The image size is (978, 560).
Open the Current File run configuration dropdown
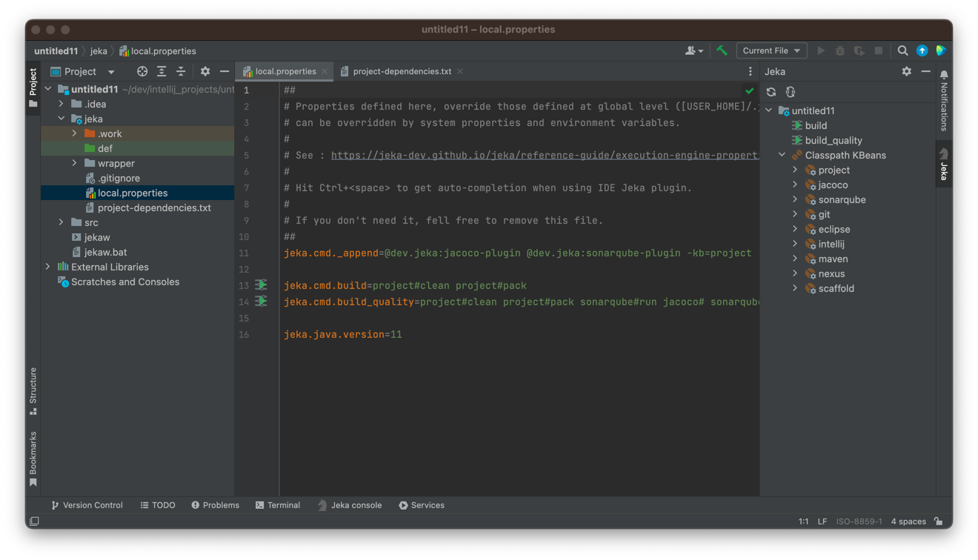click(x=771, y=51)
